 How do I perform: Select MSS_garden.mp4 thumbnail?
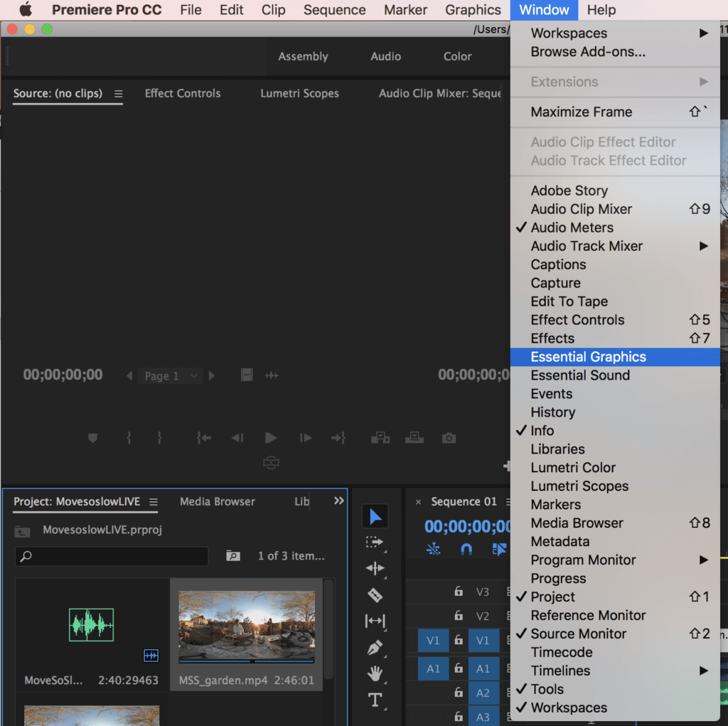click(x=247, y=625)
